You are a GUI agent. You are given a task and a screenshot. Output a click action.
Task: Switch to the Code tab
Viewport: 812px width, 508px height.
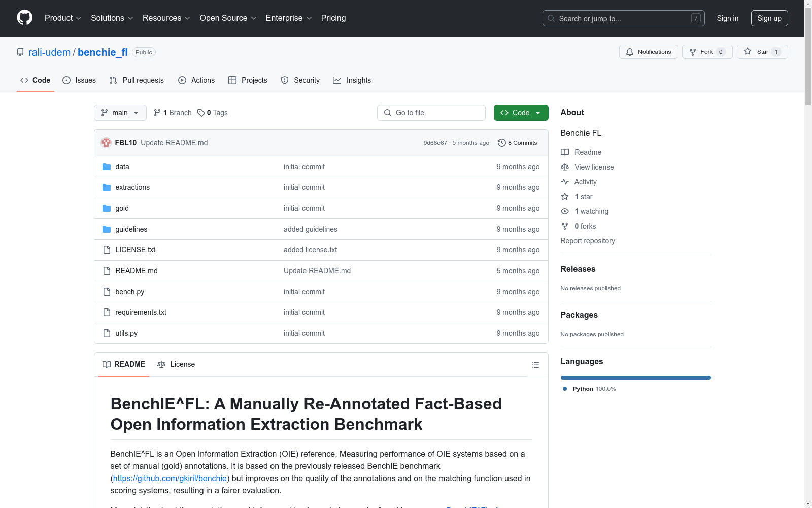pos(36,80)
